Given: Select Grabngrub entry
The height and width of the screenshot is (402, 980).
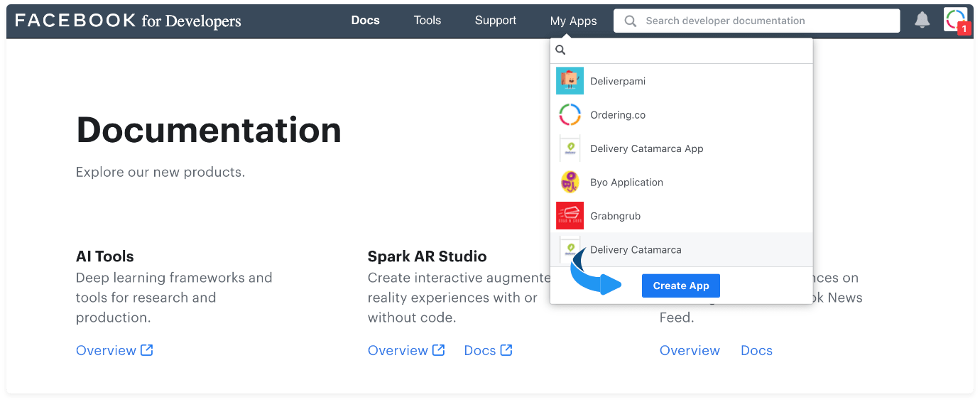Looking at the screenshot, I should click(x=681, y=216).
